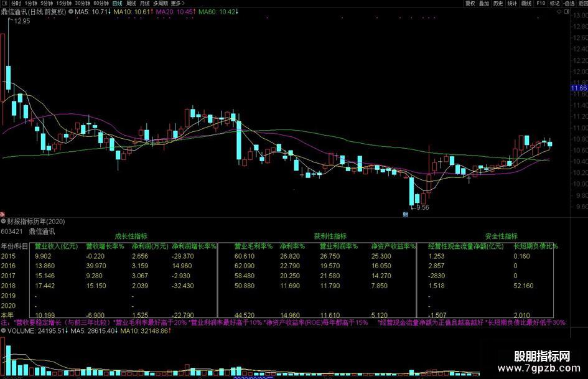Screen dimensions: 588x379
Task: Switch to the 月线 monthly chart
Action: coord(144,3)
